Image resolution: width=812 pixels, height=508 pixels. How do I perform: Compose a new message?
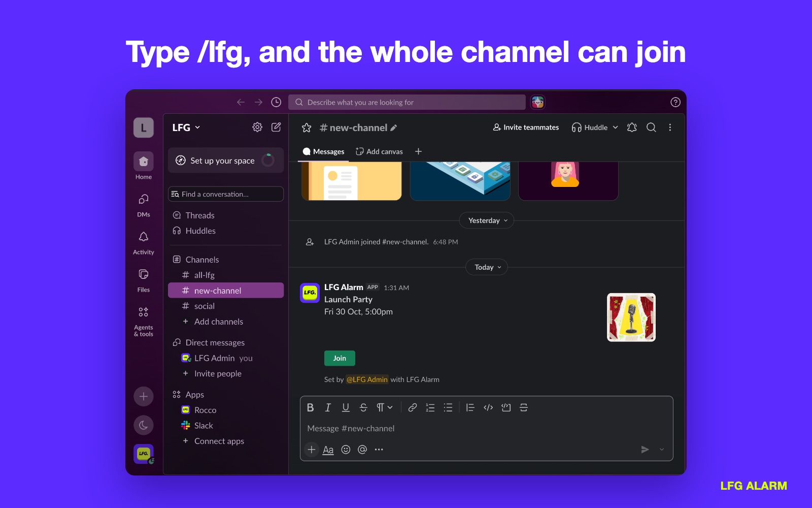tap(276, 127)
